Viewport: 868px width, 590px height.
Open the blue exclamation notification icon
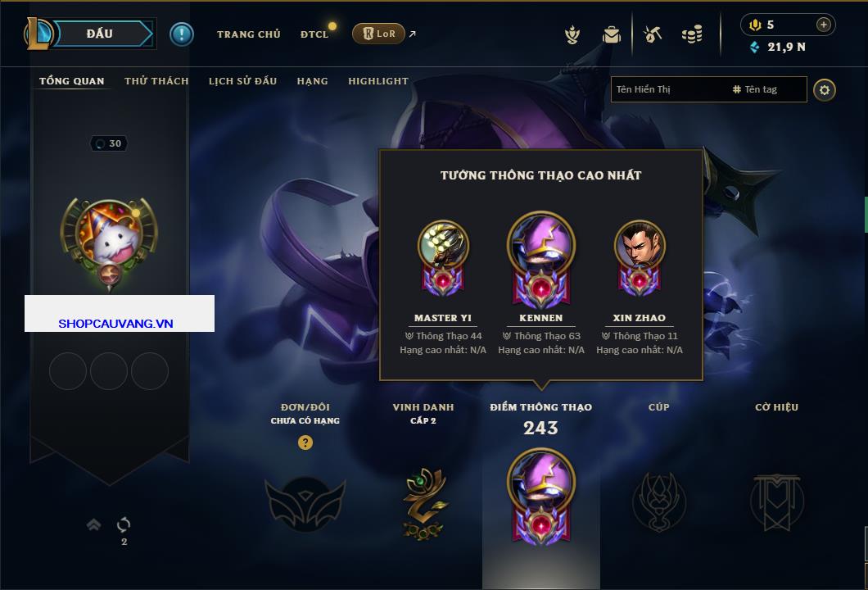click(x=182, y=34)
